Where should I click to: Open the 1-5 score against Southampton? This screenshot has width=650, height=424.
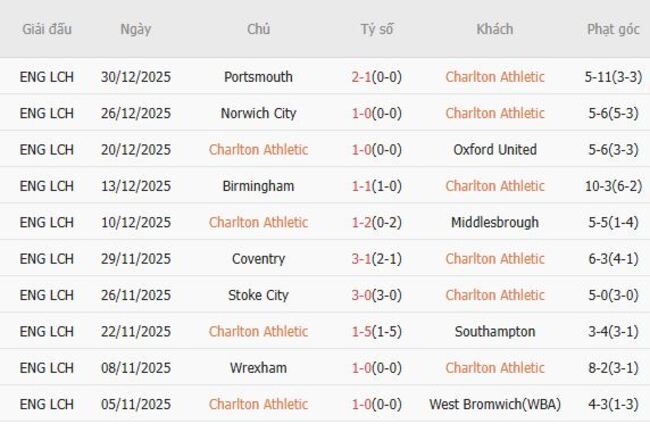click(363, 331)
